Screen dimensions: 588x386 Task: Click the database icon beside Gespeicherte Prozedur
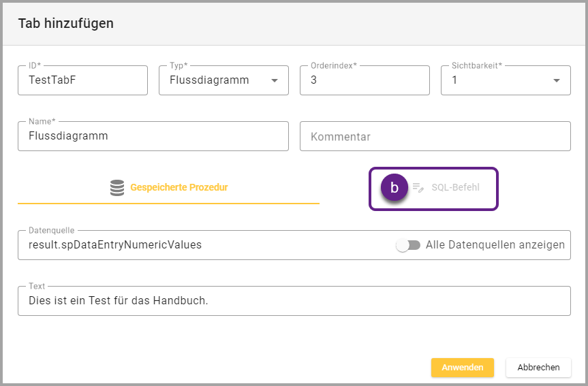[117, 188]
